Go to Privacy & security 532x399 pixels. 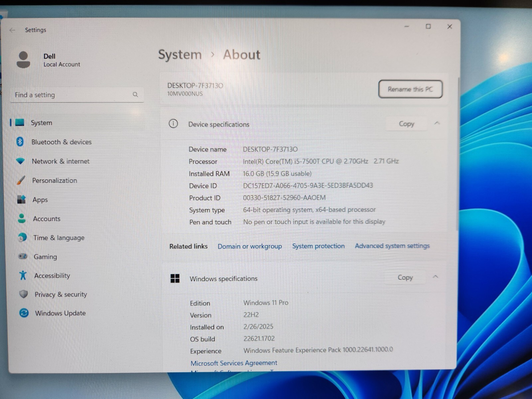[61, 295]
